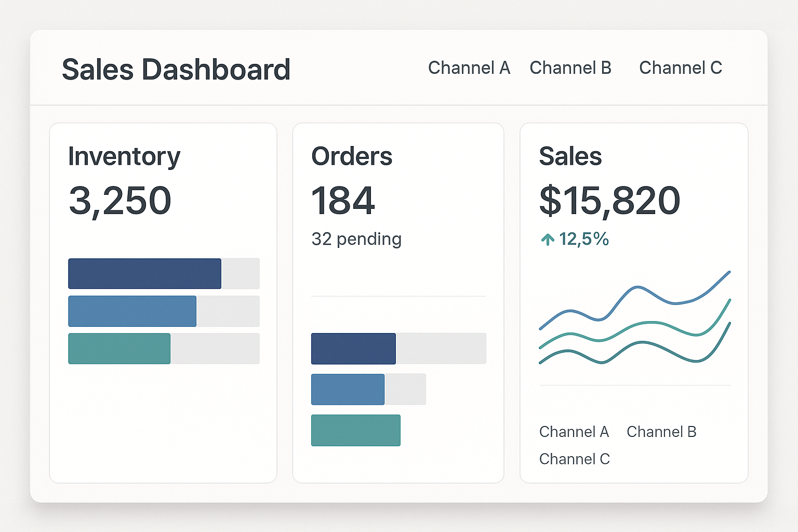Image resolution: width=798 pixels, height=532 pixels.
Task: Select the dark blue Orders bar
Action: tap(353, 349)
